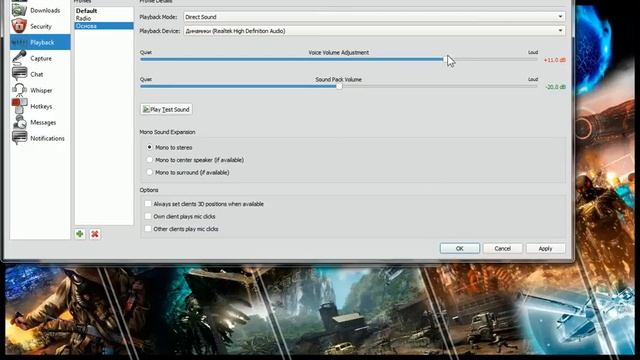The height and width of the screenshot is (360, 640).
Task: Click the Cancel button
Action: [502, 248]
